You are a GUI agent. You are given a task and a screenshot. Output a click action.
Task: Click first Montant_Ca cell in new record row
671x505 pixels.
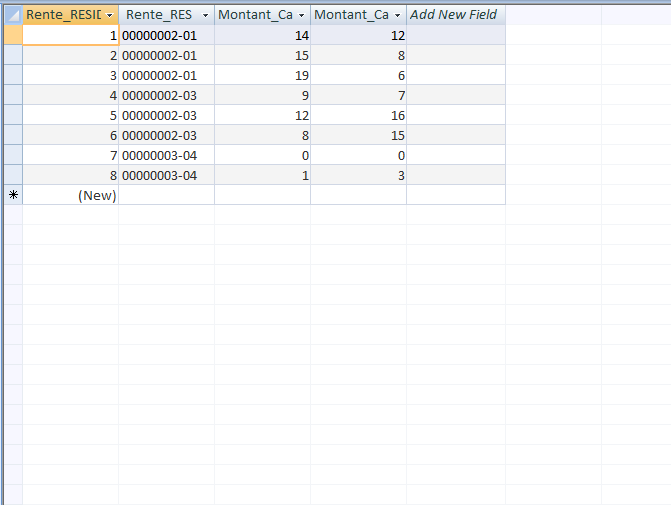coord(262,195)
